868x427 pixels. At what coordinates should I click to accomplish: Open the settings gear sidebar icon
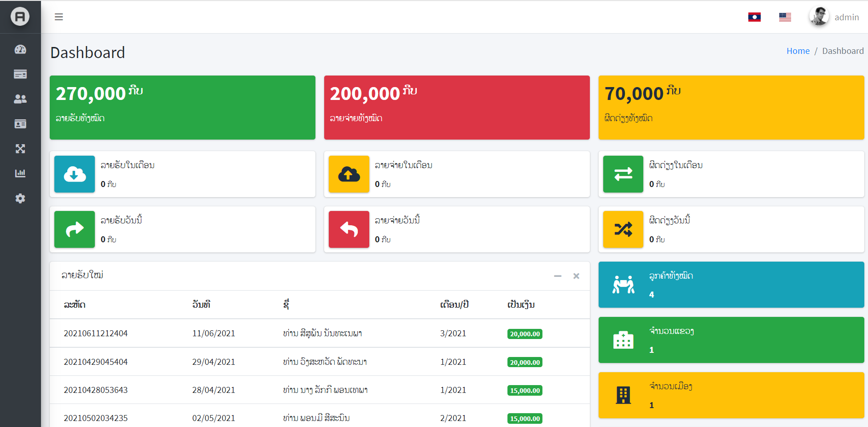coord(20,199)
